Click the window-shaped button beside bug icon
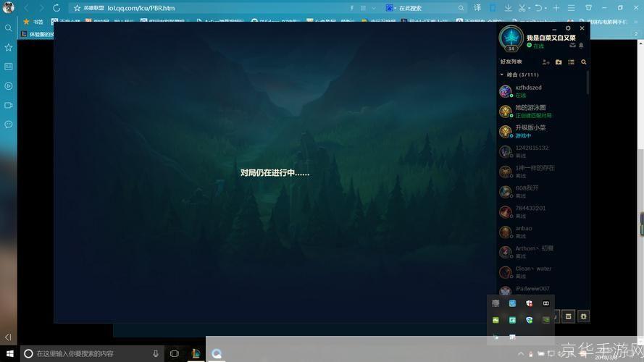The width and height of the screenshot is (644, 362). coord(568,316)
